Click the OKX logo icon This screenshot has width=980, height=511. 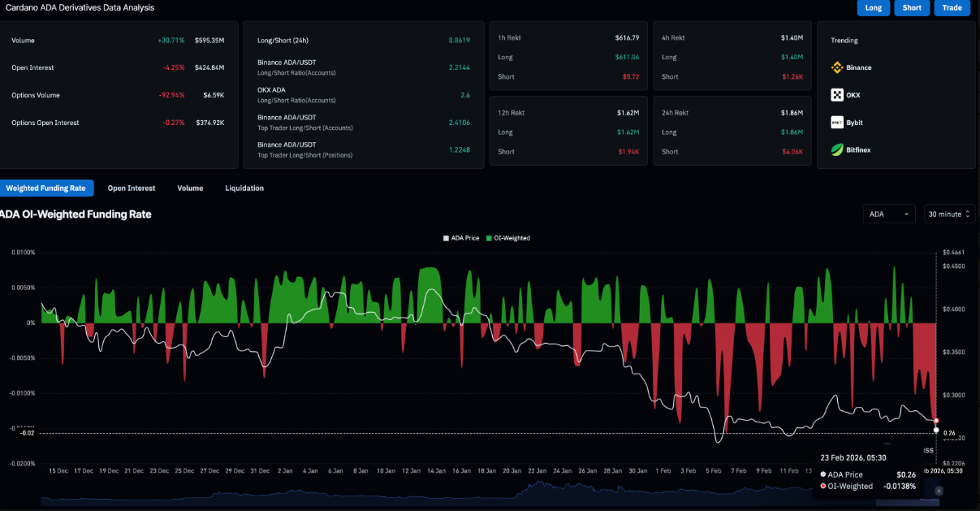(837, 95)
